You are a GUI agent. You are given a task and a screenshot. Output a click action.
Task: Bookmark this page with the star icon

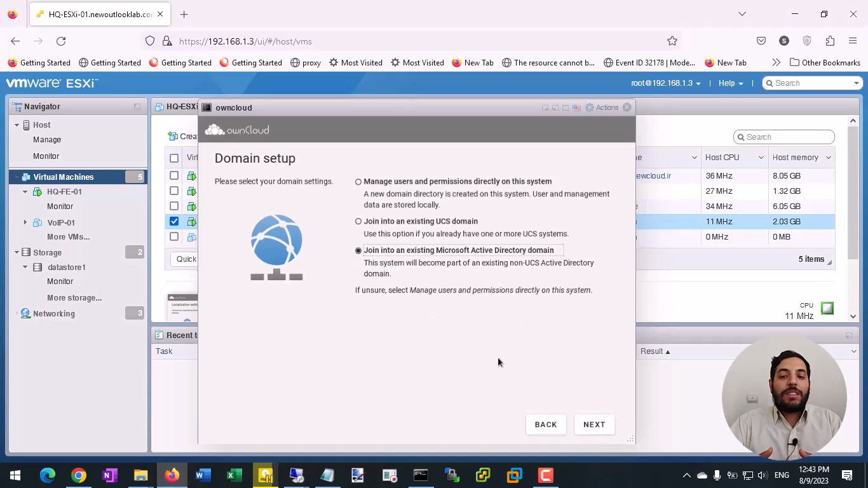tap(672, 41)
